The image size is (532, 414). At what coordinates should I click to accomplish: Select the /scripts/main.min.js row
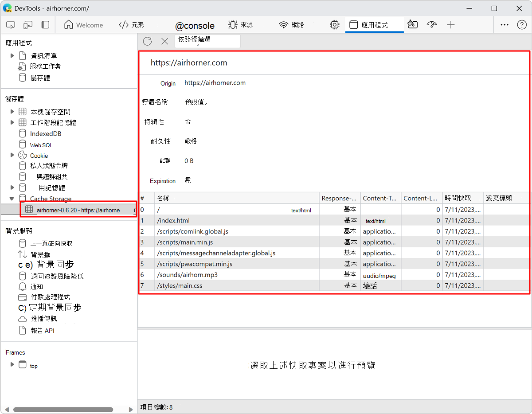click(x=334, y=242)
